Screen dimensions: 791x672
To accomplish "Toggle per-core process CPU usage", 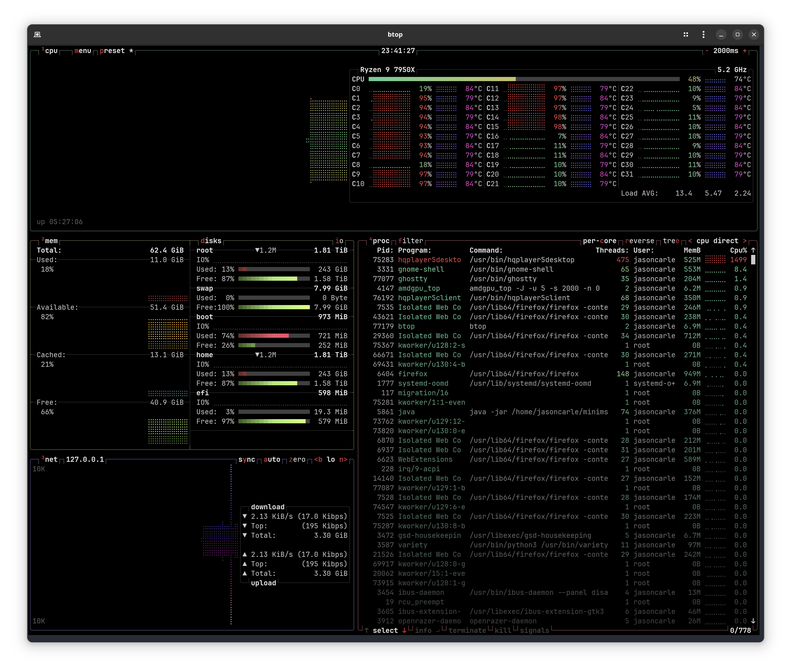I will (599, 241).
